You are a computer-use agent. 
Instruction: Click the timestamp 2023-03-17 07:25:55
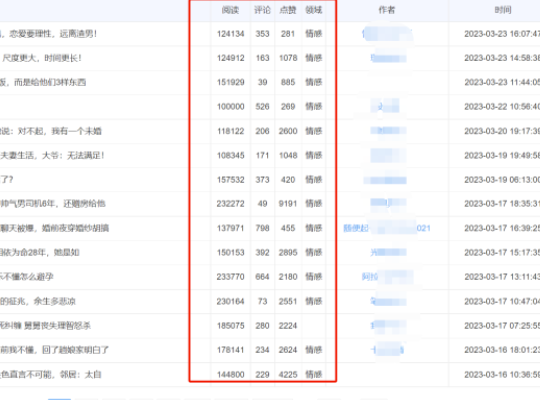click(x=502, y=326)
